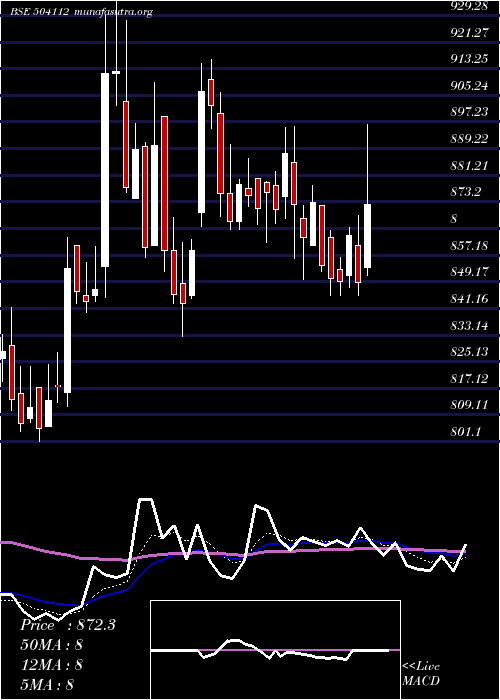Click the munafasutra.org site label
Viewport: 500px width, 700px height.
click(114, 12)
